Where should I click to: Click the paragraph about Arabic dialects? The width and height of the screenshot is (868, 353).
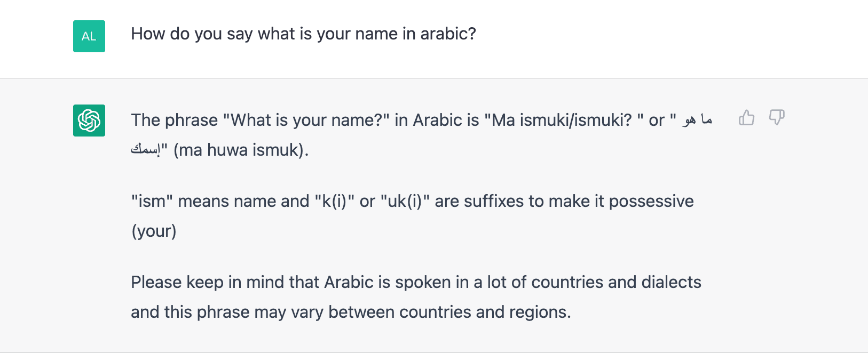click(x=416, y=296)
